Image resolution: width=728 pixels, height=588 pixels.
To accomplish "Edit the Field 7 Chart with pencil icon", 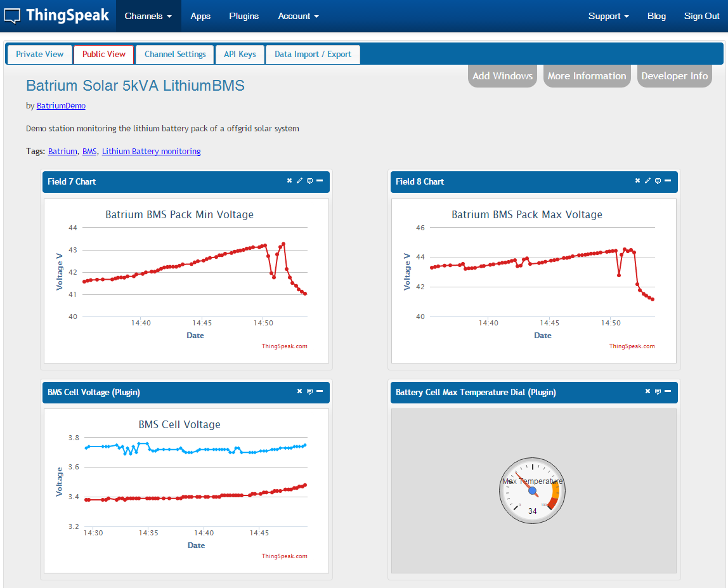I will click(x=299, y=181).
